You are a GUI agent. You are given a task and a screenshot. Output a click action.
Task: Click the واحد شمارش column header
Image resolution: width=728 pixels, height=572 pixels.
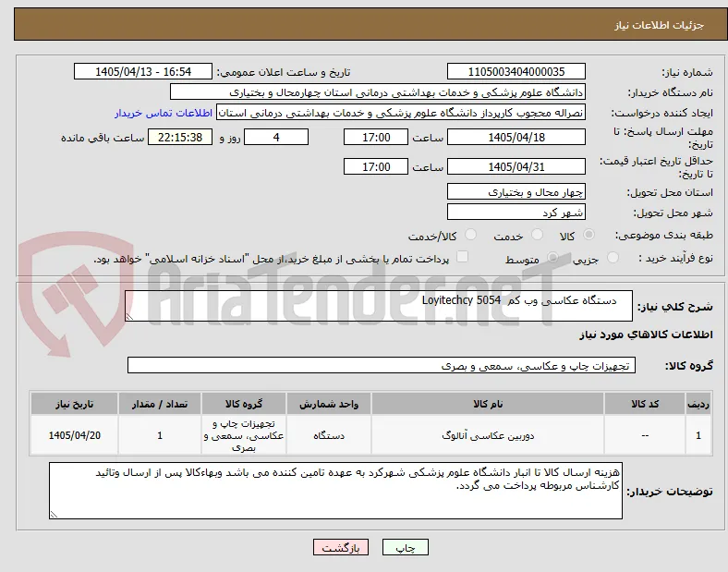pyautogui.click(x=329, y=404)
